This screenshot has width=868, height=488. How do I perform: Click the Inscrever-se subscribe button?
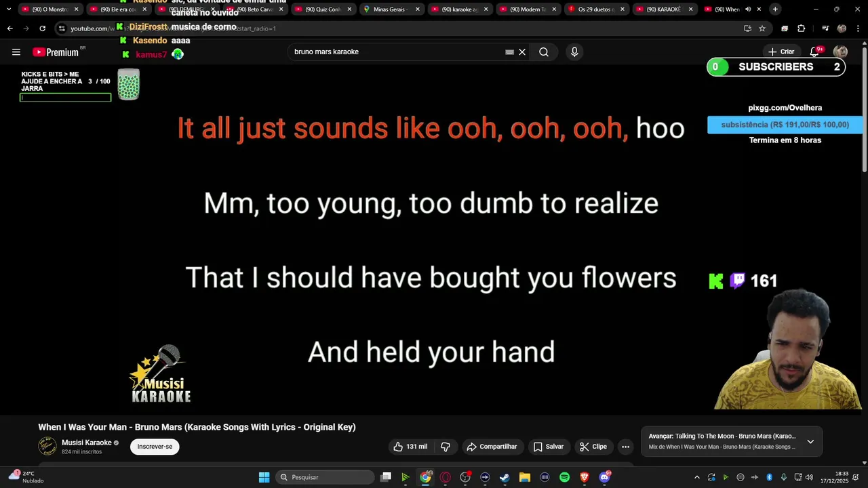pyautogui.click(x=155, y=447)
